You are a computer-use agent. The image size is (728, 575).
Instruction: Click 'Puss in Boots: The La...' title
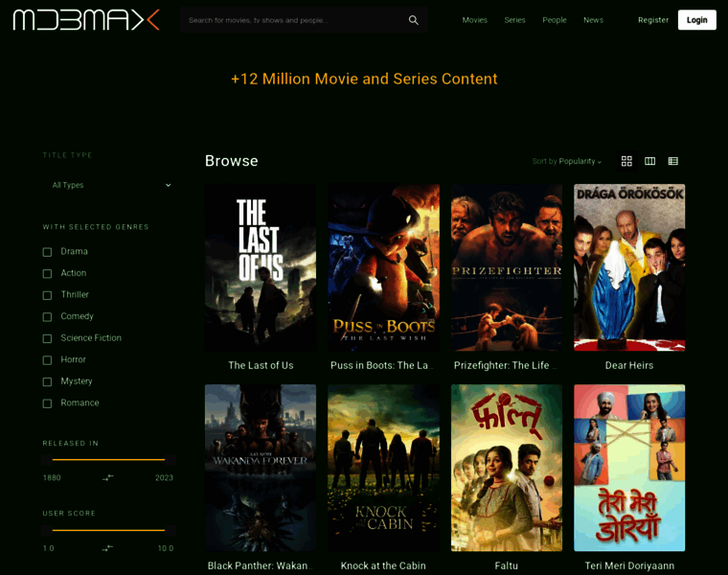381,365
